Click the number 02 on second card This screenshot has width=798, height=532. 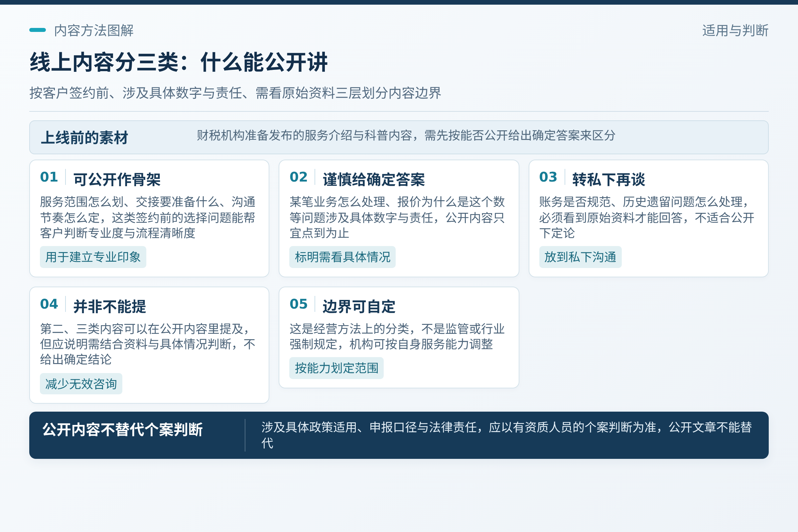click(x=299, y=177)
